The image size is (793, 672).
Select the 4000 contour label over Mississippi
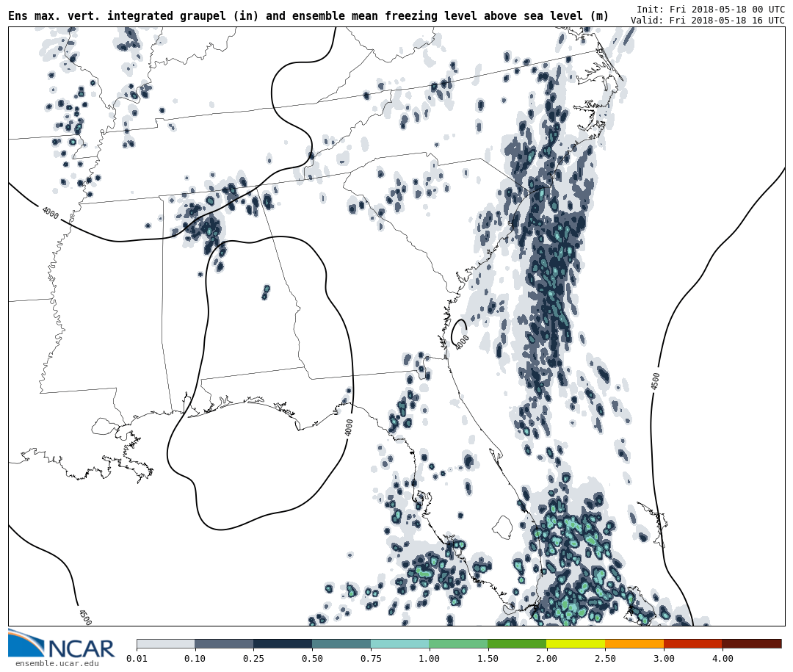(50, 213)
